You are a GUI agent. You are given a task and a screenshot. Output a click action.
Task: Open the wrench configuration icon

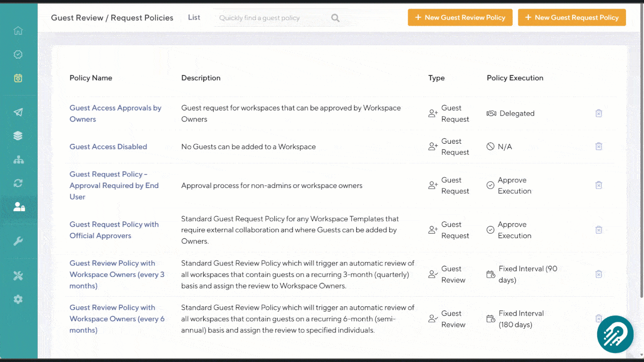pyautogui.click(x=18, y=241)
